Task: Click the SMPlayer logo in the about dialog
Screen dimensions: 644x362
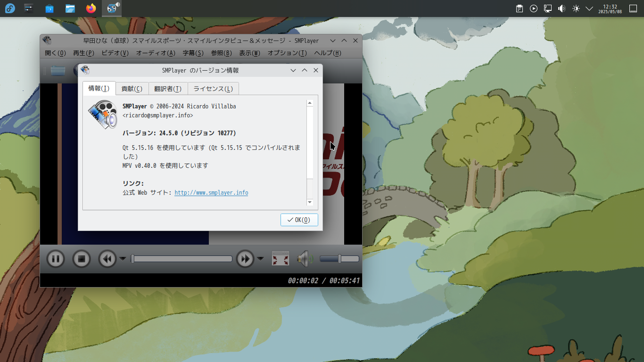Action: 102,115
